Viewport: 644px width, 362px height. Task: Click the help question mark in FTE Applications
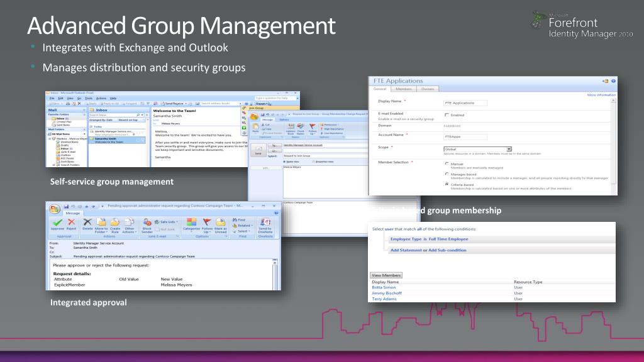click(x=613, y=81)
